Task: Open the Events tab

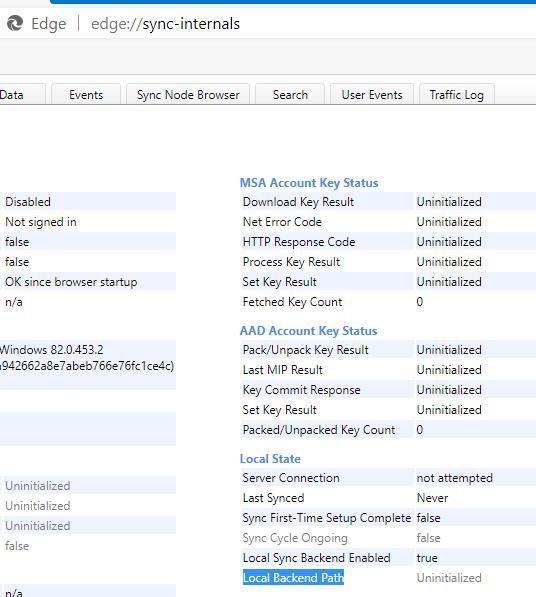Action: click(x=86, y=94)
